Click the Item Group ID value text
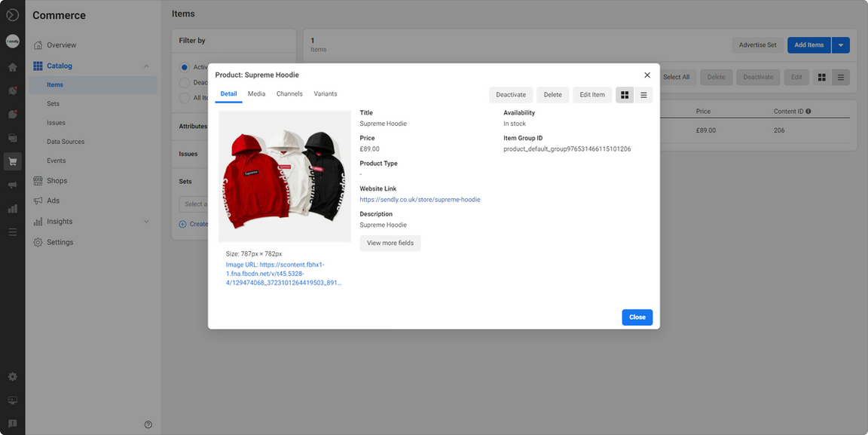The image size is (868, 435). (567, 149)
